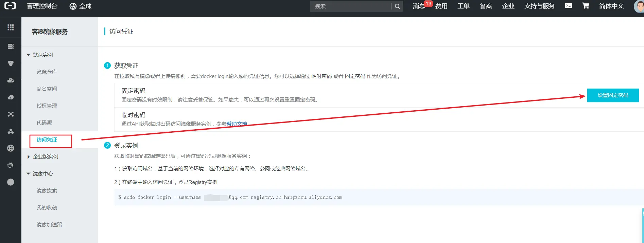Click the user avatar in top bar

pos(639,6)
